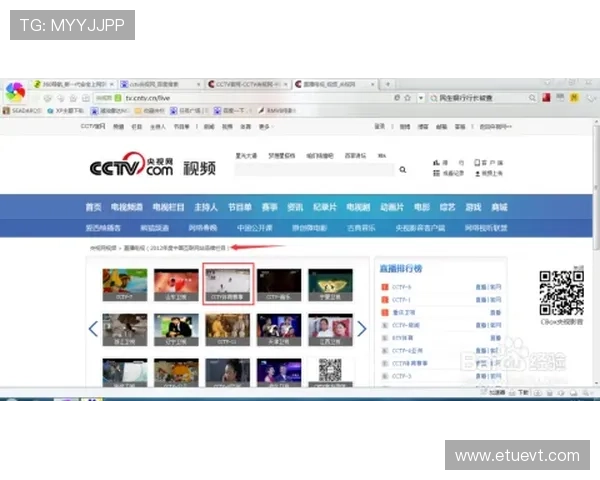This screenshot has width=600, height=480.
Task: Click the CCTV video search input field
Action: pos(315,170)
